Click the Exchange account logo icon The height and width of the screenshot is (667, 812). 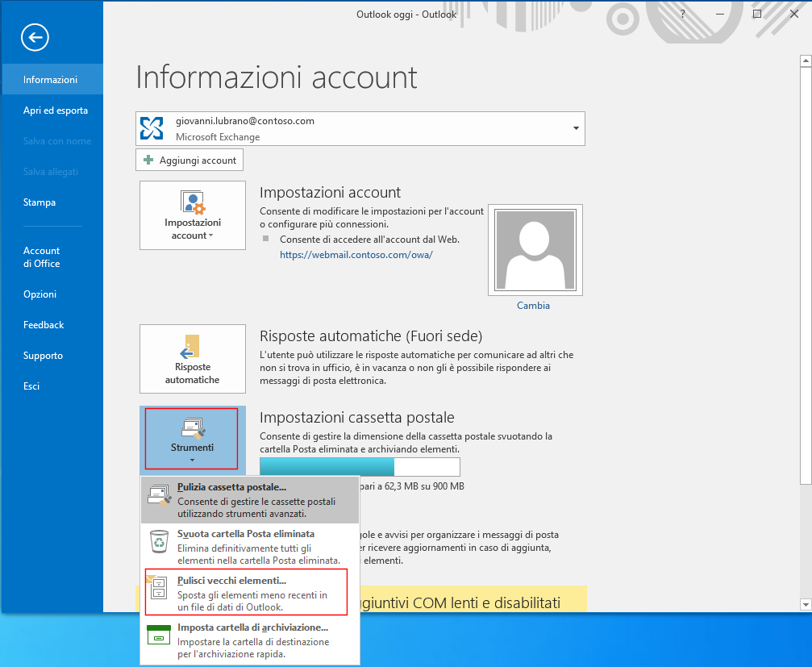pyautogui.click(x=152, y=128)
